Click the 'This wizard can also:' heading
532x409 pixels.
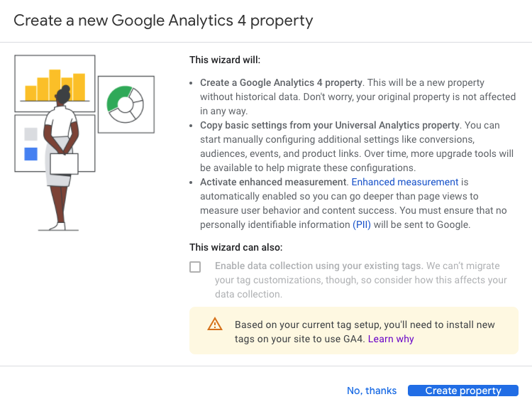235,247
